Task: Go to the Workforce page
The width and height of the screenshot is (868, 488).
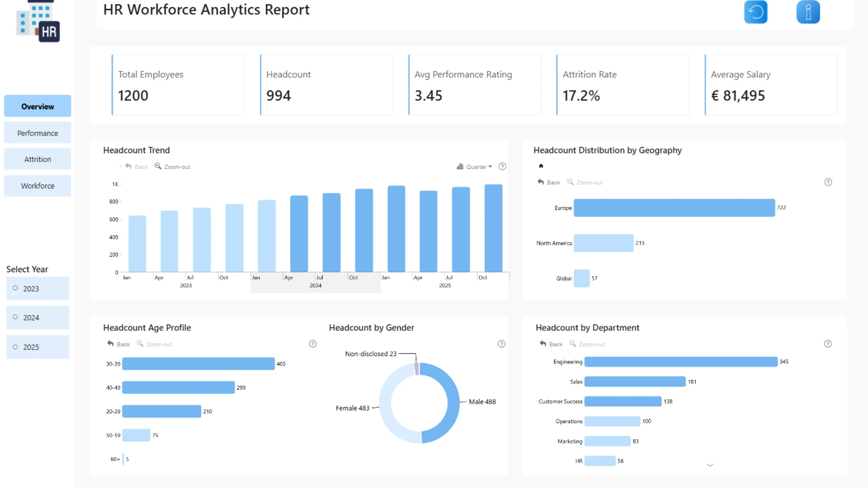Action: click(38, 186)
